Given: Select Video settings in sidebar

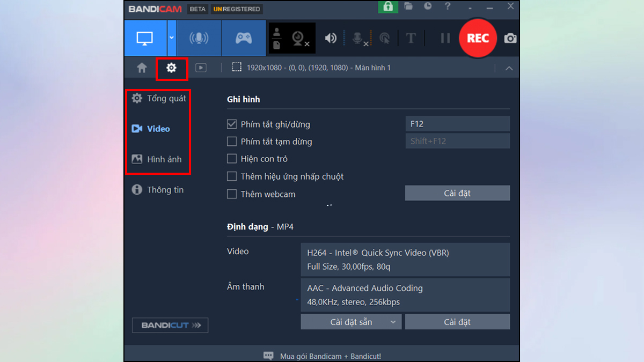Looking at the screenshot, I should [151, 129].
